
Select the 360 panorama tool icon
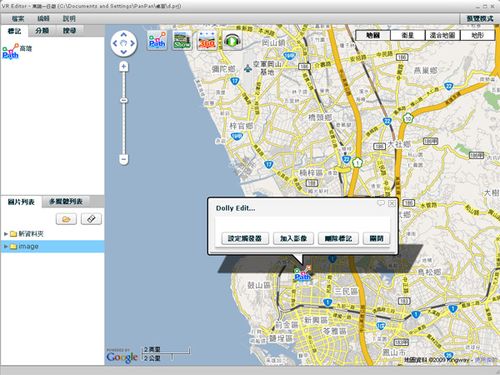[x=207, y=40]
